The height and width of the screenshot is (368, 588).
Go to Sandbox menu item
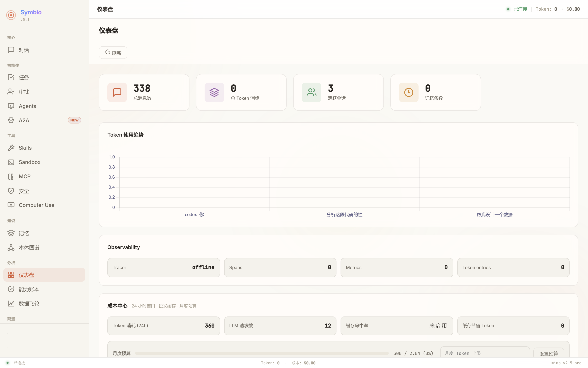pyautogui.click(x=44, y=162)
